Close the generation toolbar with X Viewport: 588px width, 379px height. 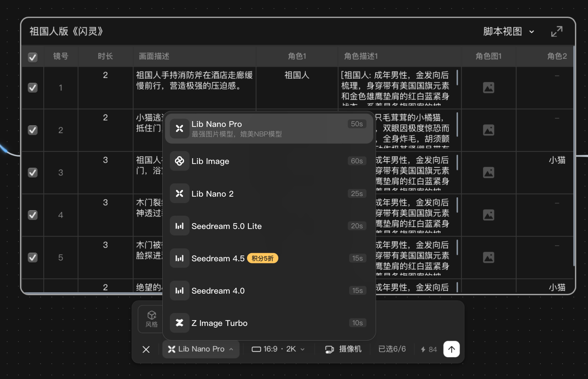(146, 349)
